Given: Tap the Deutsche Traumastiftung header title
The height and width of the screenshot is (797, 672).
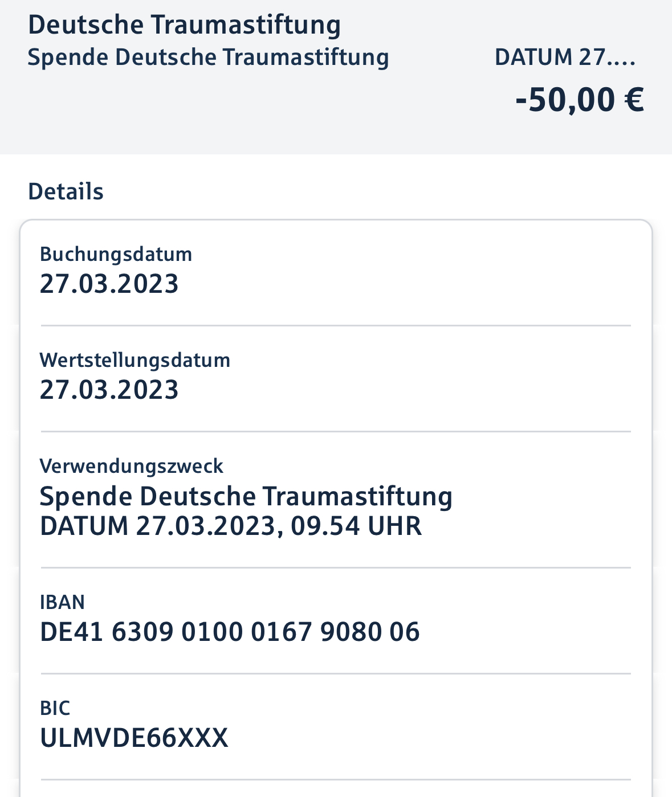Looking at the screenshot, I should [x=184, y=25].
